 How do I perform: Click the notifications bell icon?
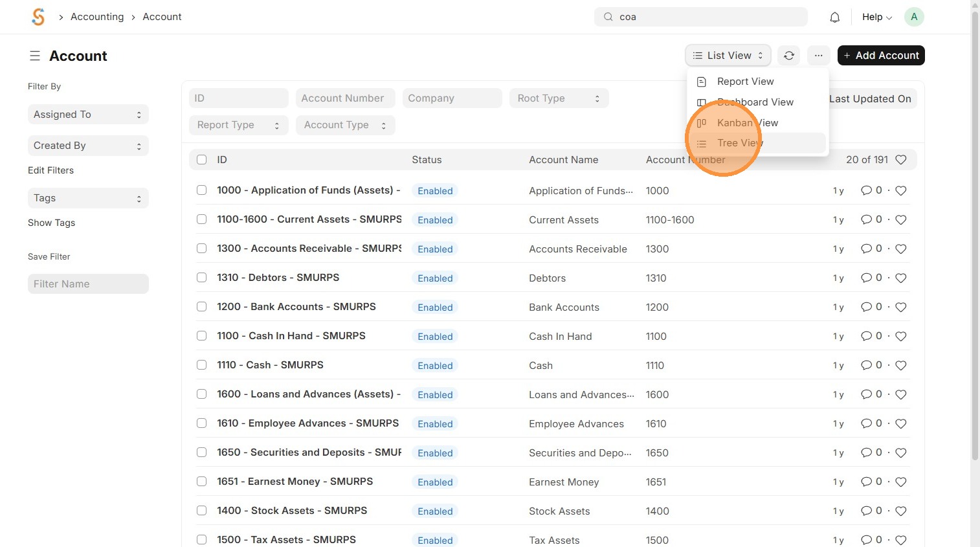pos(834,17)
